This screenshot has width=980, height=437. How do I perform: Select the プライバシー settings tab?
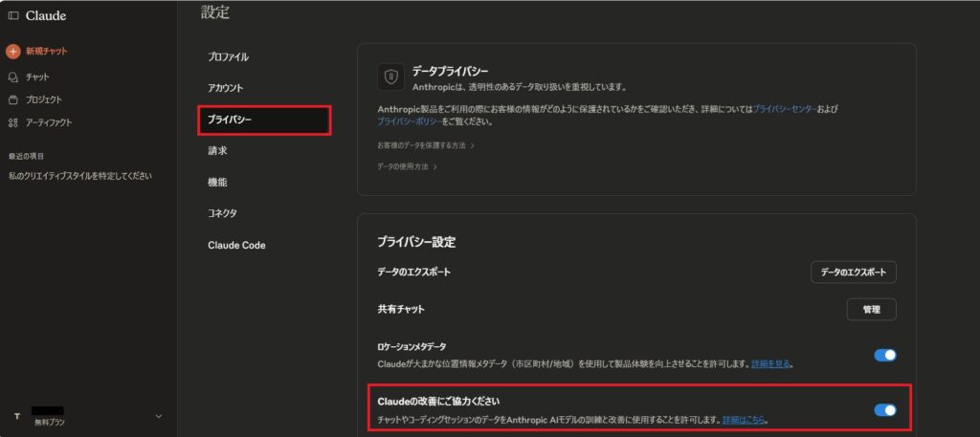point(264,120)
